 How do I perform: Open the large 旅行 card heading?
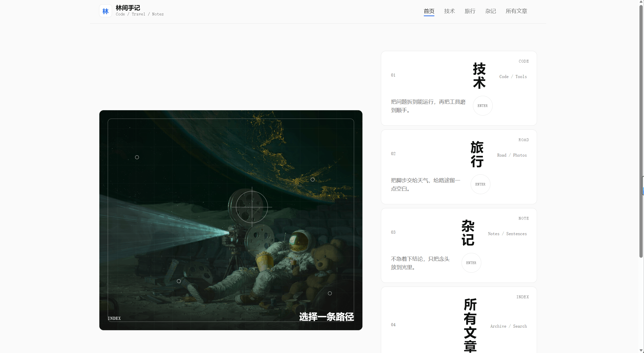pos(477,154)
